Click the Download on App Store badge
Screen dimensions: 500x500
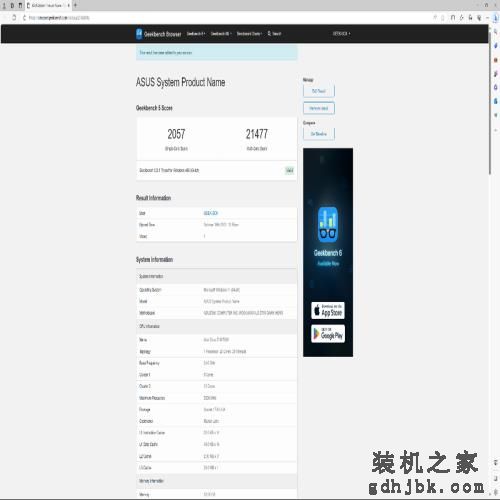[328, 310]
